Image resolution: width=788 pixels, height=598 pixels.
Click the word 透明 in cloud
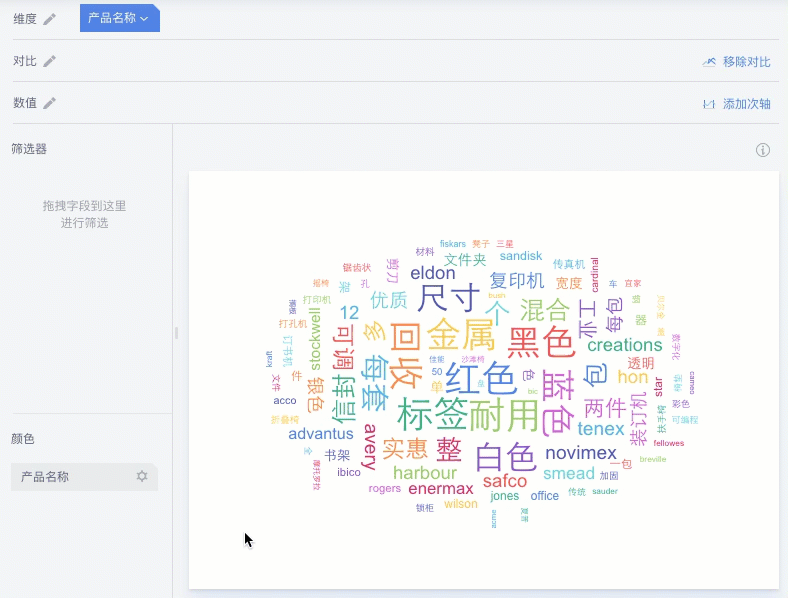tap(641, 363)
